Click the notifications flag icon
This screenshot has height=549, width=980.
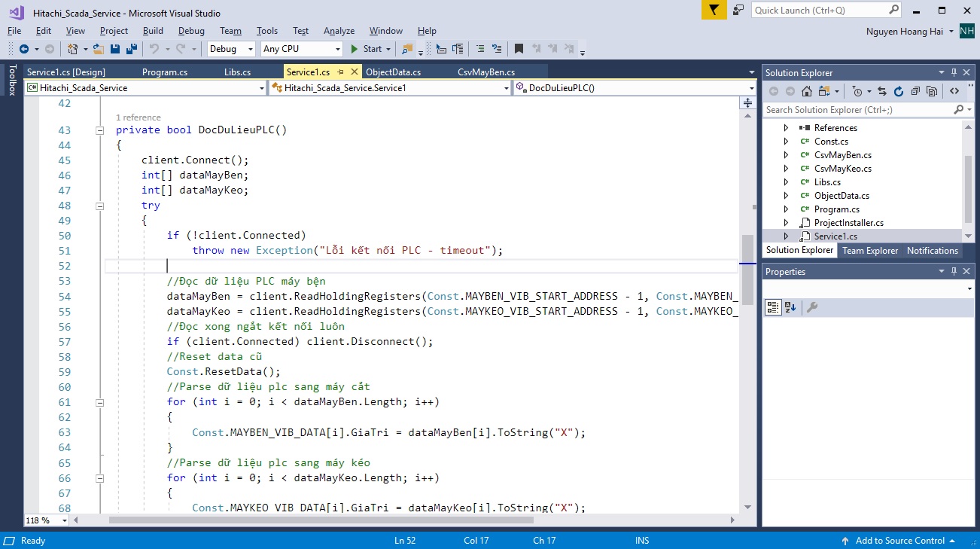(x=714, y=10)
